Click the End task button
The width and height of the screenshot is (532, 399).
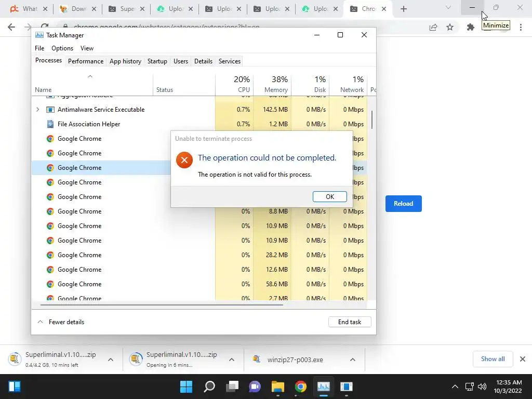click(x=350, y=322)
